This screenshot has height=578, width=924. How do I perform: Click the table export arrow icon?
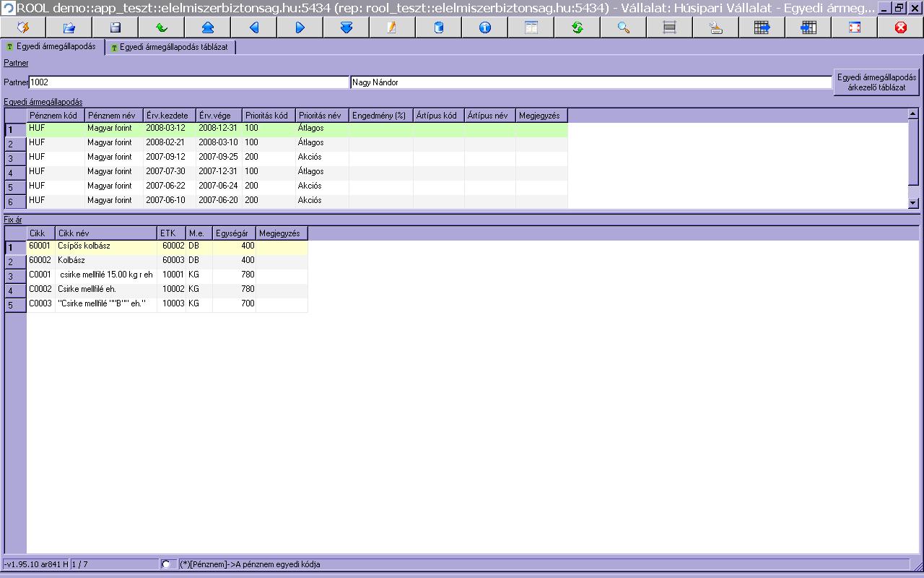[x=762, y=27]
